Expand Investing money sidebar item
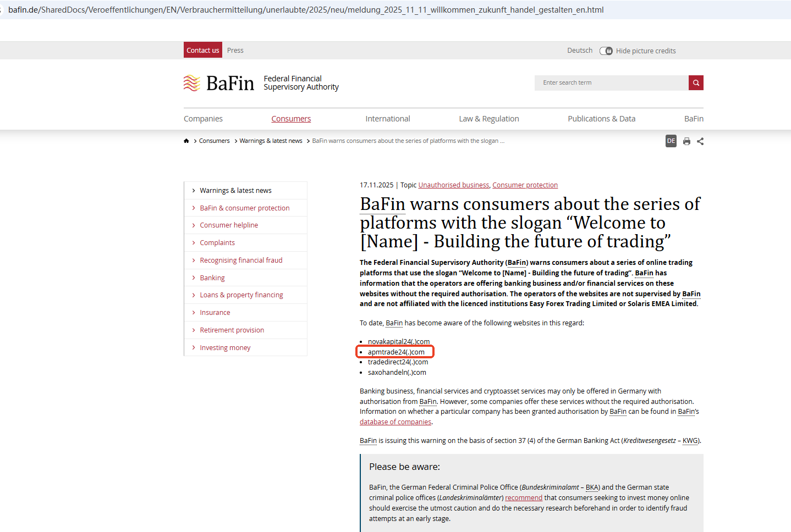This screenshot has height=532, width=791. point(245,348)
